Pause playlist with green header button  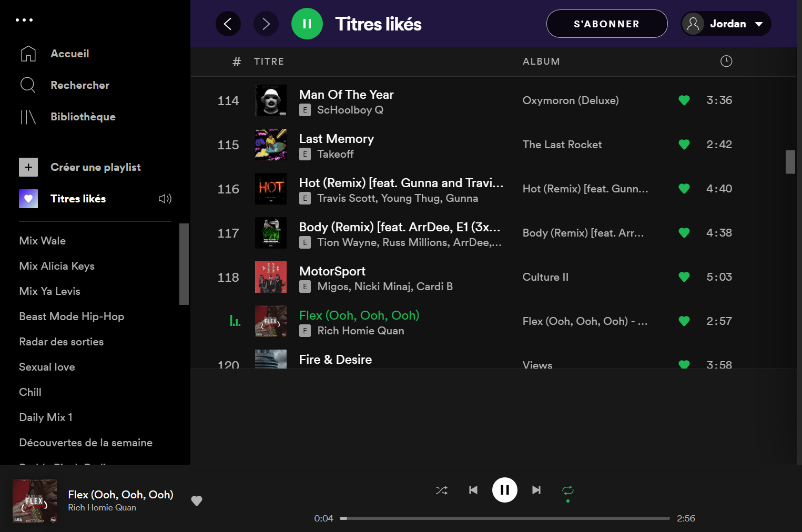pos(307,24)
